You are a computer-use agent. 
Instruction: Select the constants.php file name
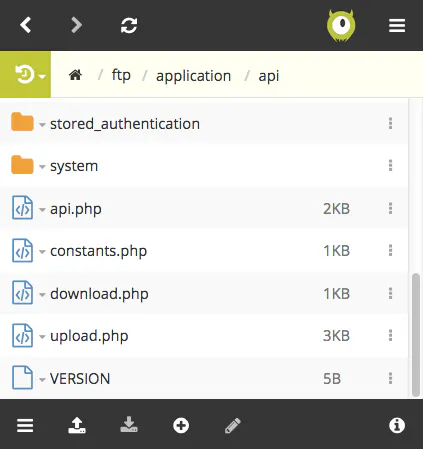(99, 252)
